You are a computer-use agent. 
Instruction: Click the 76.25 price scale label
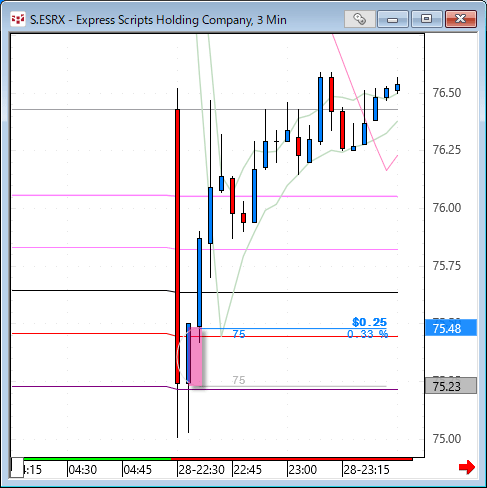(447, 150)
